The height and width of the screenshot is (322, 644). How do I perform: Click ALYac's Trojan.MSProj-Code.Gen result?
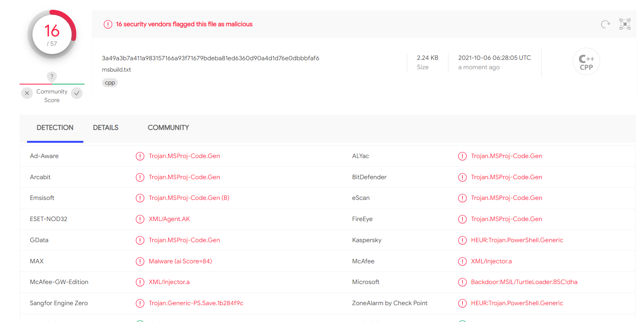pyautogui.click(x=507, y=156)
